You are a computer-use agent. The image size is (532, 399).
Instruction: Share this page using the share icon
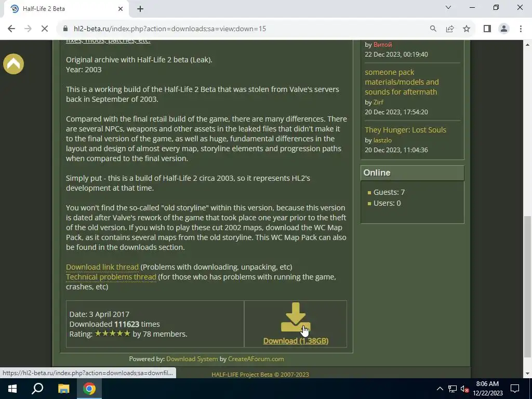(x=450, y=29)
